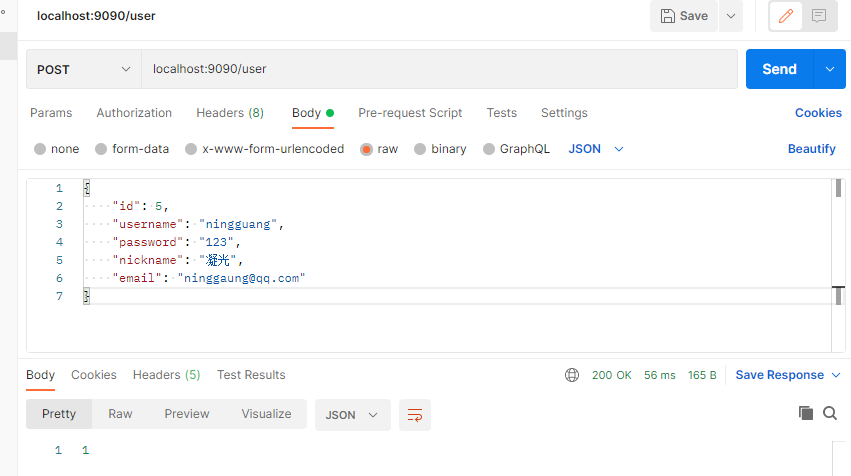The image size is (851, 476).
Task: Select the none body type
Action: tap(40, 149)
